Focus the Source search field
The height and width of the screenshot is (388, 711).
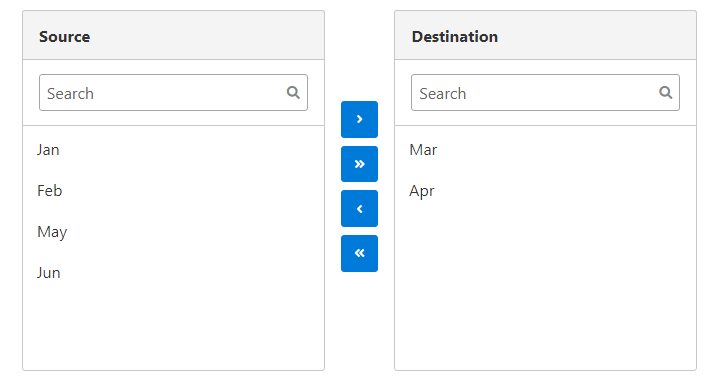[x=173, y=92]
